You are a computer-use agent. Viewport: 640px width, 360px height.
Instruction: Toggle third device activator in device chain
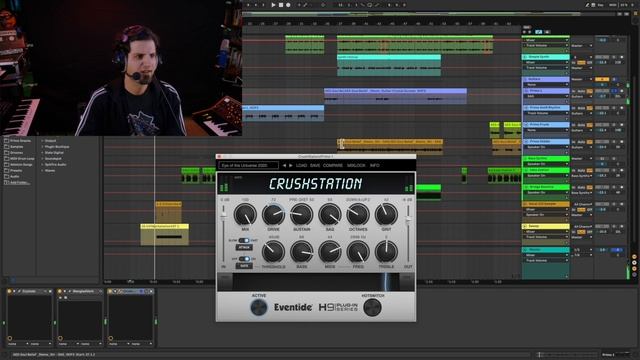[x=110, y=291]
